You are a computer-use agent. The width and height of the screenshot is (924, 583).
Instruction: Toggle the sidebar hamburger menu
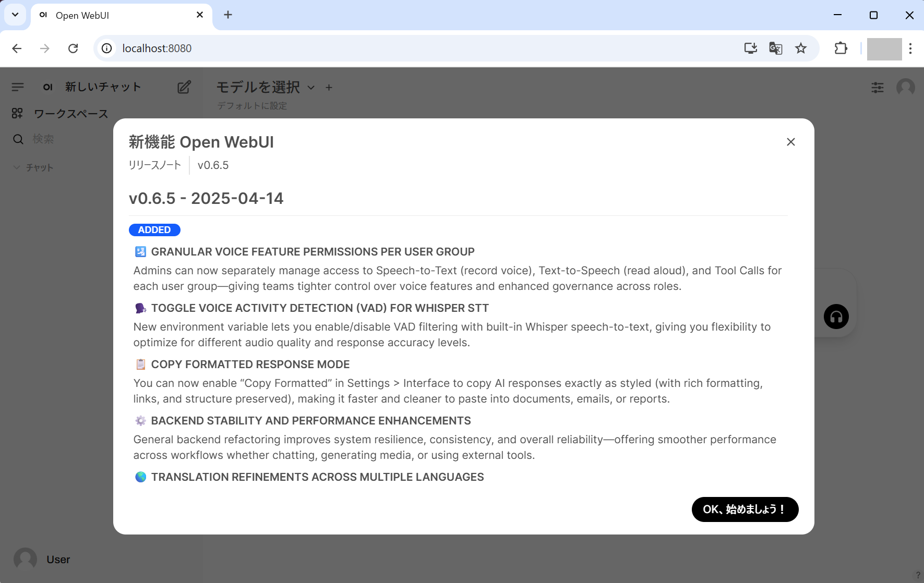[x=18, y=87]
